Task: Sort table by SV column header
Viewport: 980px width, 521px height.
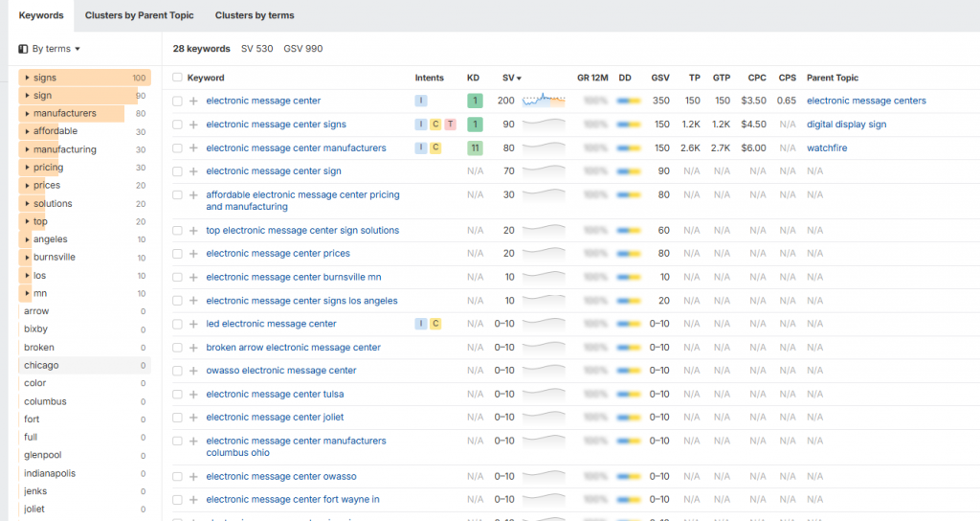Action: click(x=511, y=78)
